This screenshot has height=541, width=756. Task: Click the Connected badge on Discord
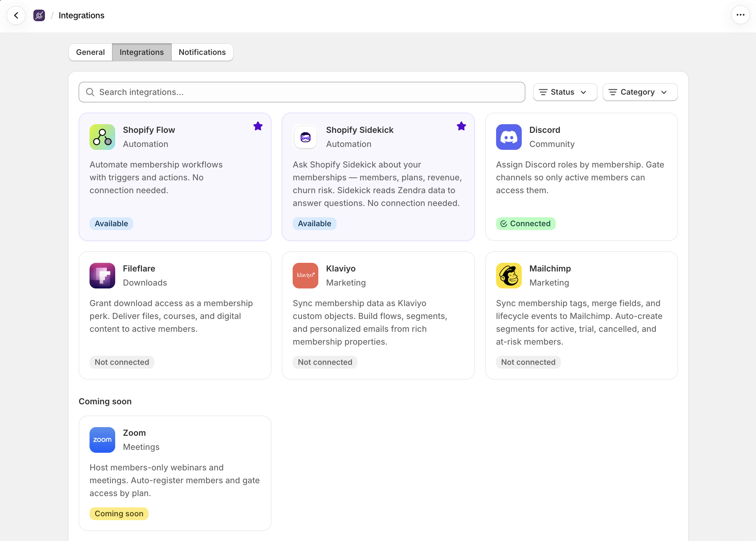point(526,224)
